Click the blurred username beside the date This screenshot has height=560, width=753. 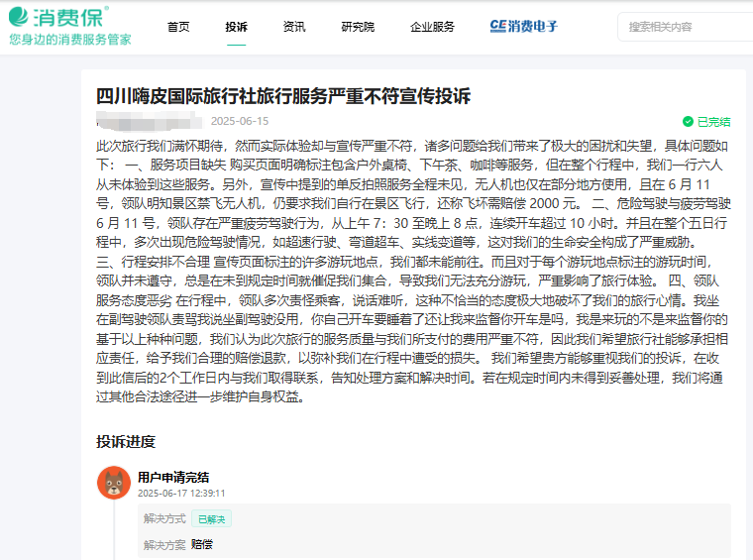click(149, 121)
